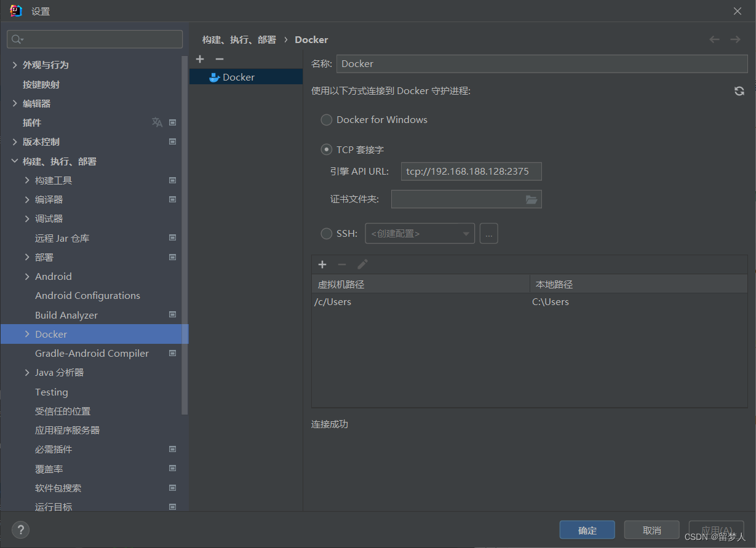Click the project-level icon beside 覆盖率
This screenshot has width=756, height=548.
(x=173, y=468)
